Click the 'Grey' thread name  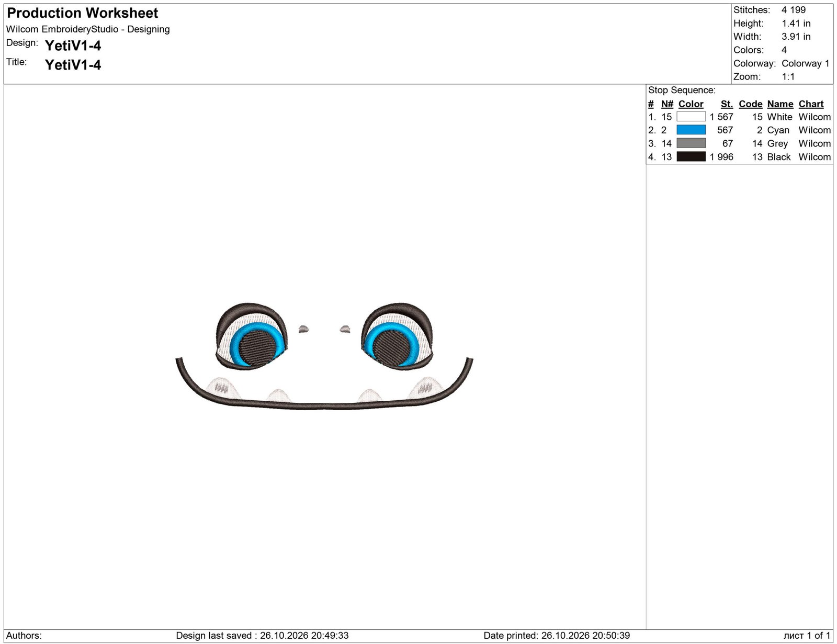click(777, 144)
